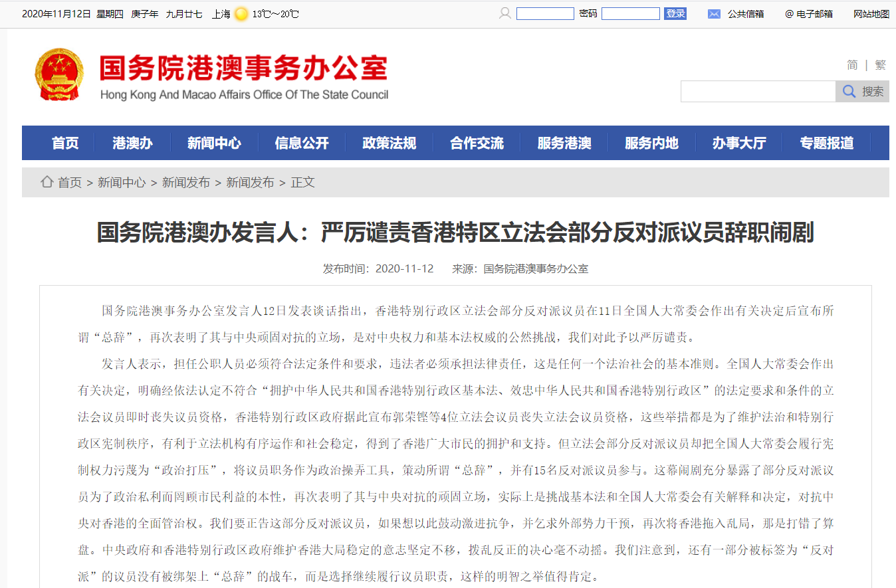Viewport: 896px width, 588px height.
Task: Open the 港澳办 menu item
Action: click(132, 143)
